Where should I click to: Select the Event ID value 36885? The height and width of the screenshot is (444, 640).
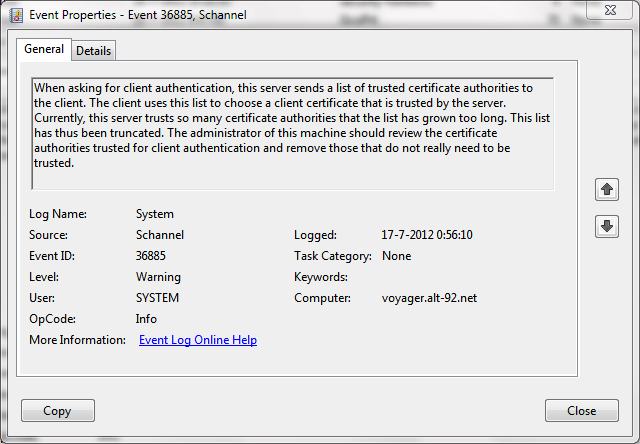[x=152, y=256]
